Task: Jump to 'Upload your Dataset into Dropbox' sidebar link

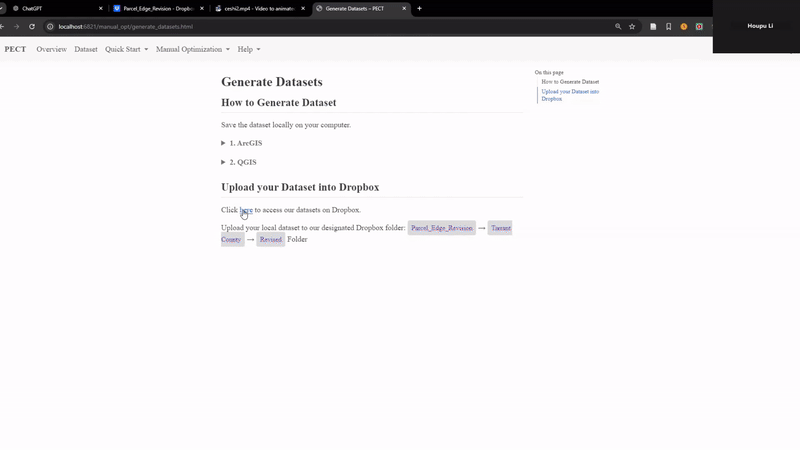Action: [570, 95]
